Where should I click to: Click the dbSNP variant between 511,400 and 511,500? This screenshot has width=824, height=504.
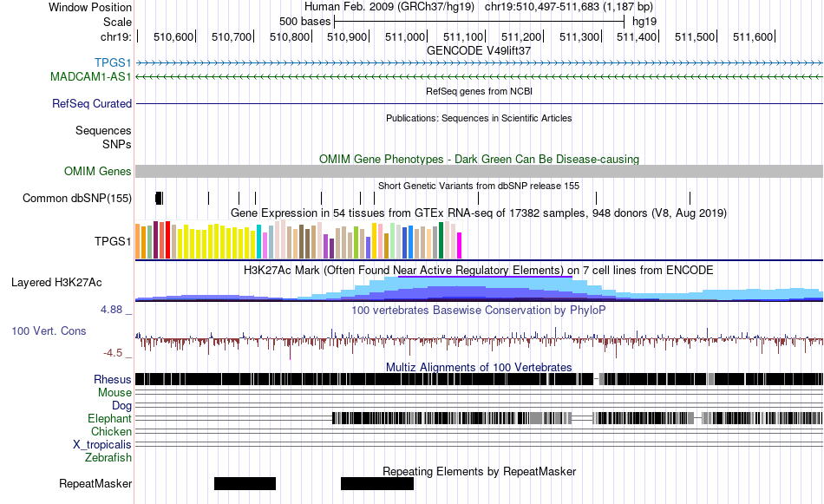coord(690,198)
